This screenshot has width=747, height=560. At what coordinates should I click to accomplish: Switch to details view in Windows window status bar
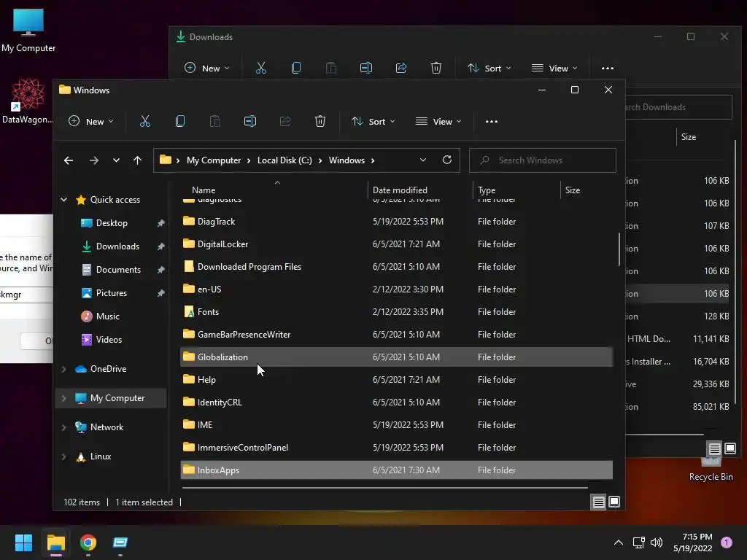point(598,502)
